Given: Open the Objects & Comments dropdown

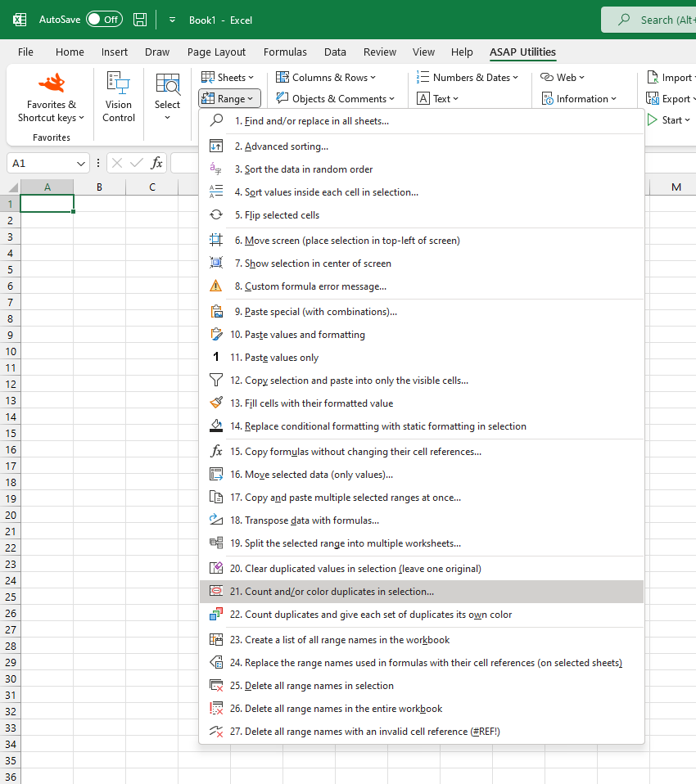Looking at the screenshot, I should [335, 98].
